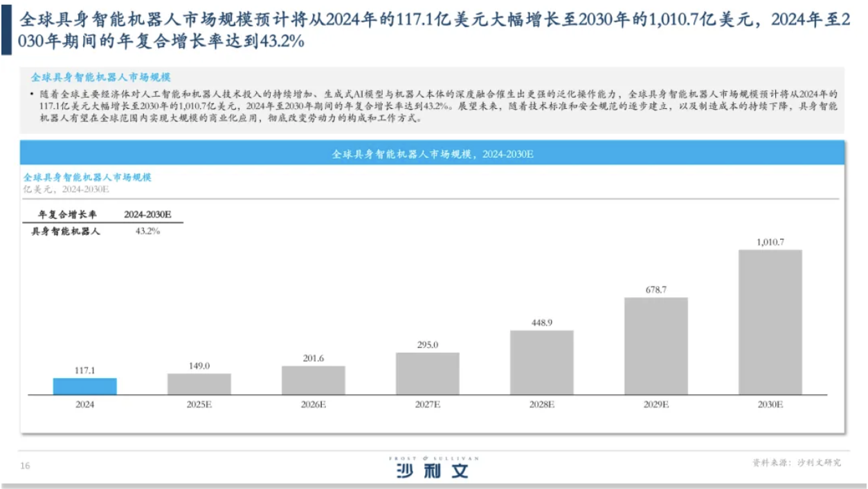
Task: Click the blue 2024 bar in the chart
Action: [x=85, y=386]
